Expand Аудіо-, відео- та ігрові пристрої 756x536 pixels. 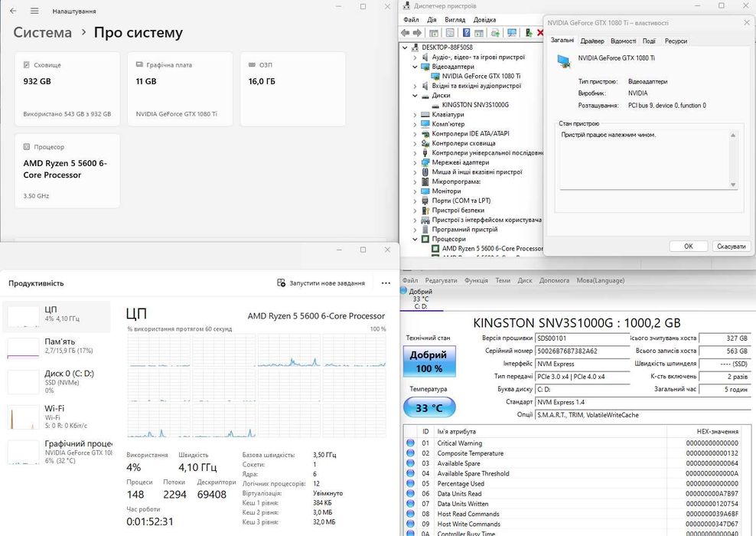point(415,57)
